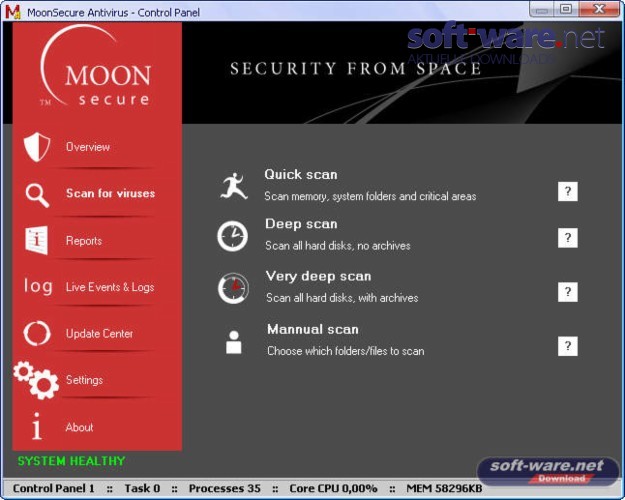Click the Settings gears icon

pos(36,380)
